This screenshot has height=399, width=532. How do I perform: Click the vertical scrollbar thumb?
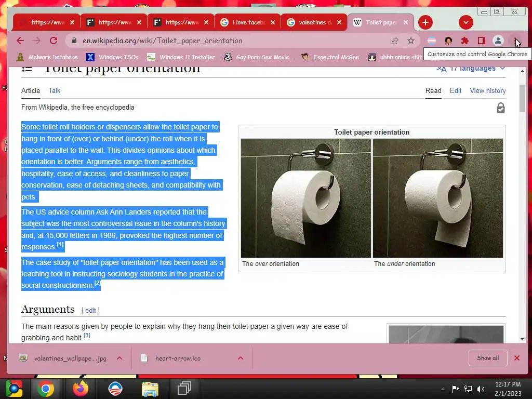pos(522,98)
